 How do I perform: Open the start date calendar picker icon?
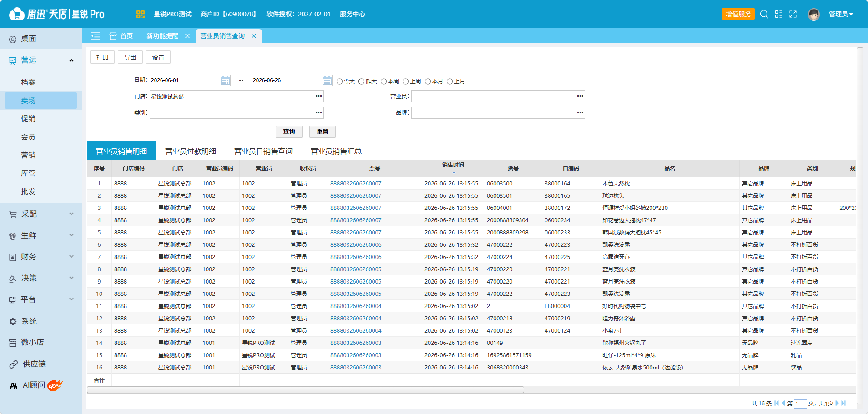coord(225,80)
